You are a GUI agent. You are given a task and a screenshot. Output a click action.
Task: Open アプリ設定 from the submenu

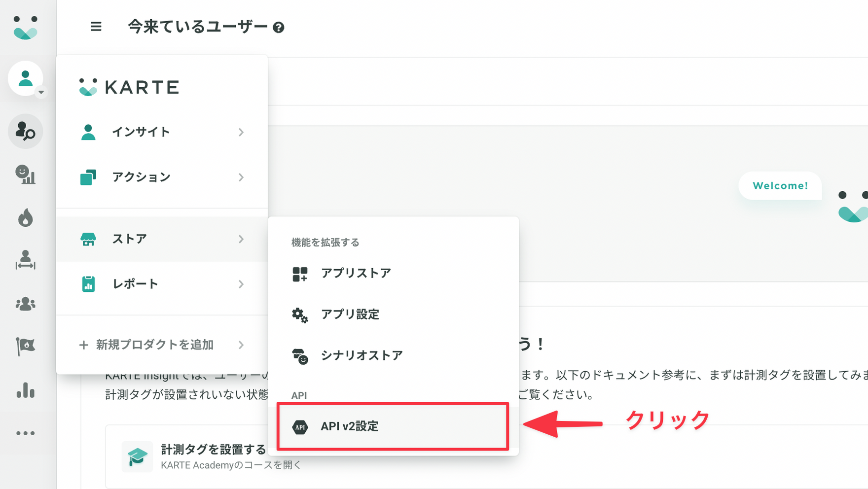(x=393, y=314)
